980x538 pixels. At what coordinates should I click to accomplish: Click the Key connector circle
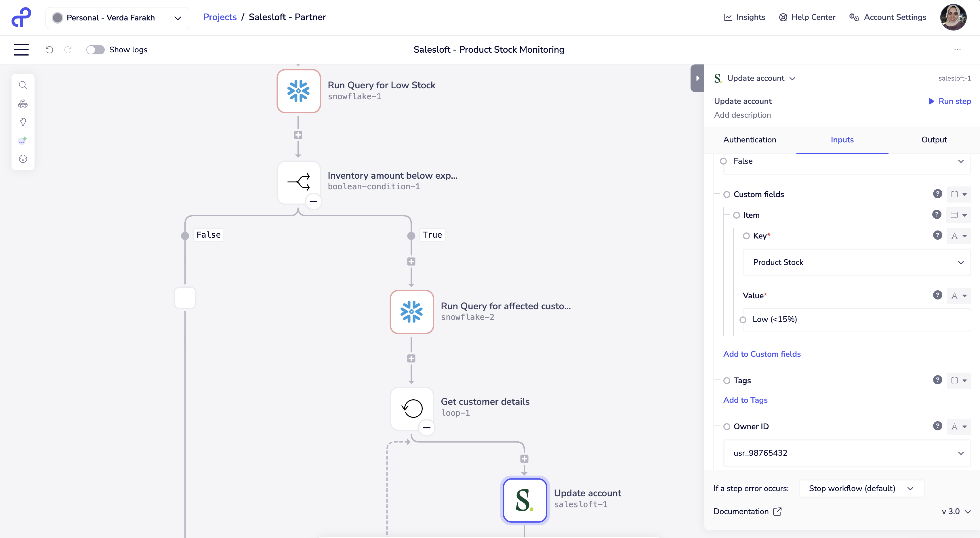[746, 236]
